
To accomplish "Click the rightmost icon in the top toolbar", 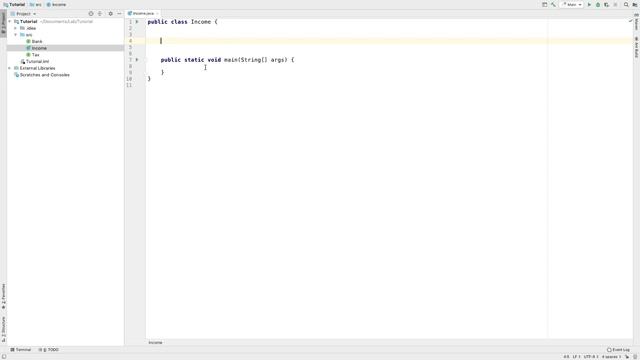I will pos(635,4).
